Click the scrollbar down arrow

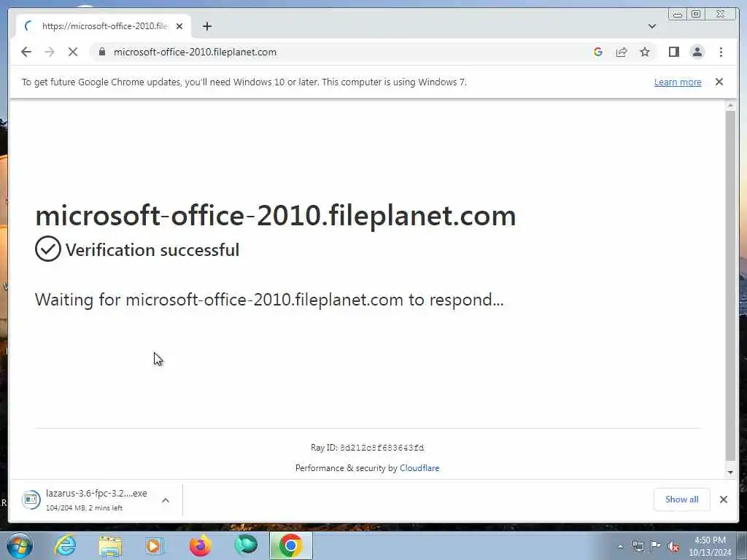(730, 472)
